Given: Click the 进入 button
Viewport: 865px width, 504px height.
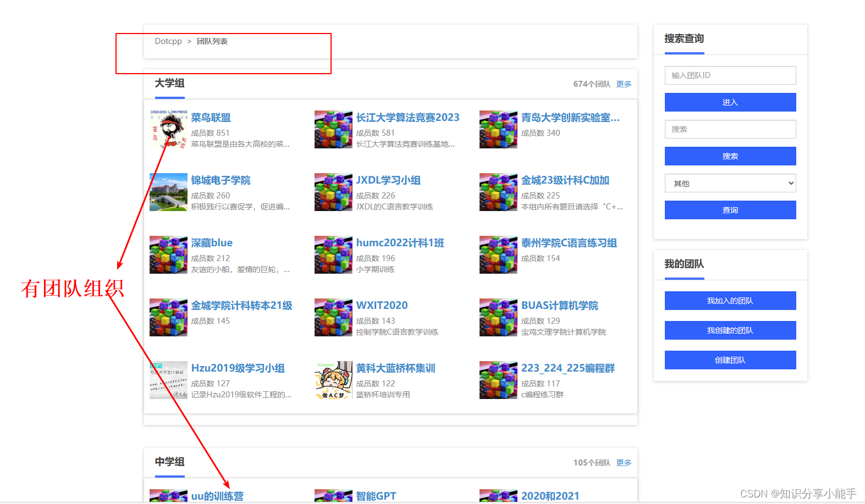Looking at the screenshot, I should tap(730, 102).
